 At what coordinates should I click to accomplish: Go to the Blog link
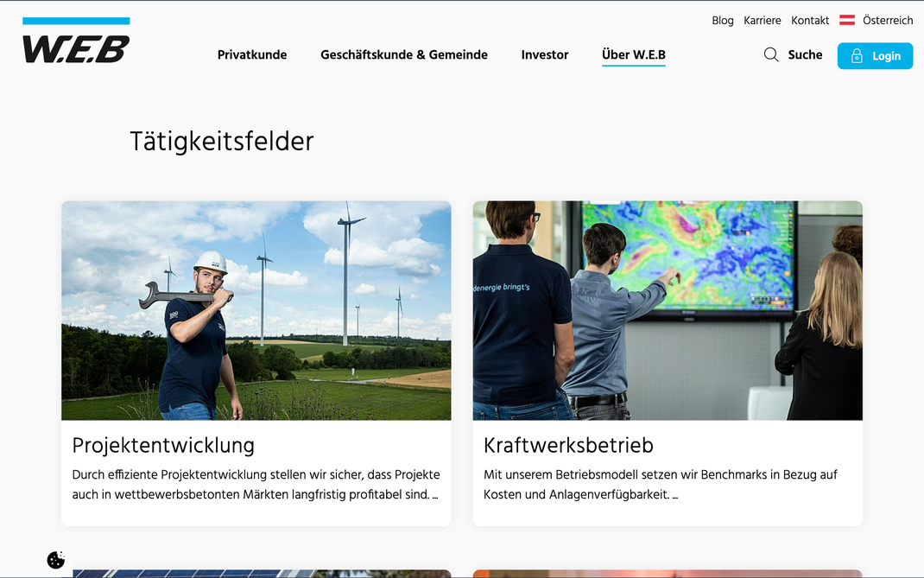(723, 21)
